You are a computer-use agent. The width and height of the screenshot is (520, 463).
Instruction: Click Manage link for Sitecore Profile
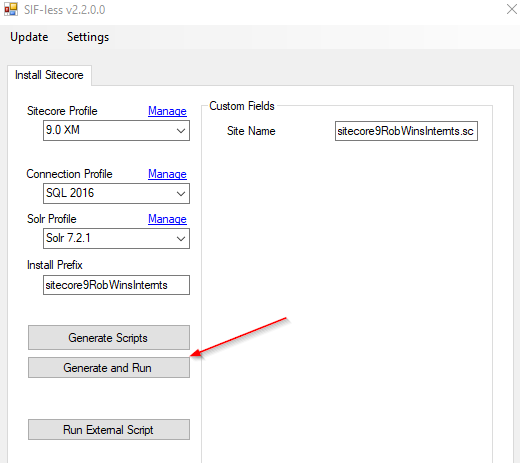[167, 111]
